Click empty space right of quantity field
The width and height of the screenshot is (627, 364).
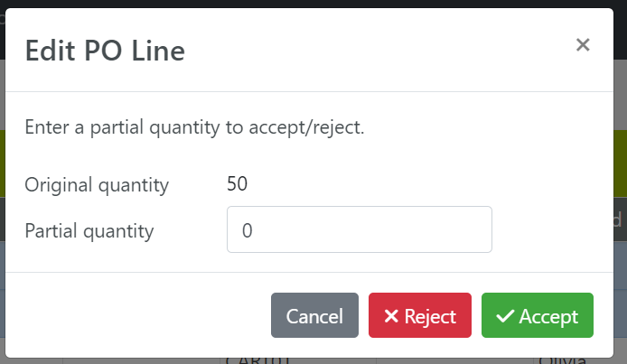click(x=551, y=230)
